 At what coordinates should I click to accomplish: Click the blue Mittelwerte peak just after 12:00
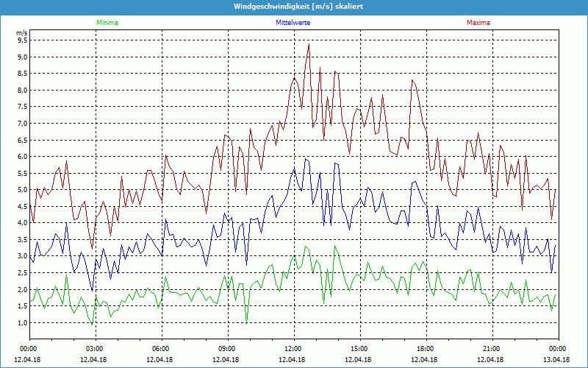(x=306, y=159)
